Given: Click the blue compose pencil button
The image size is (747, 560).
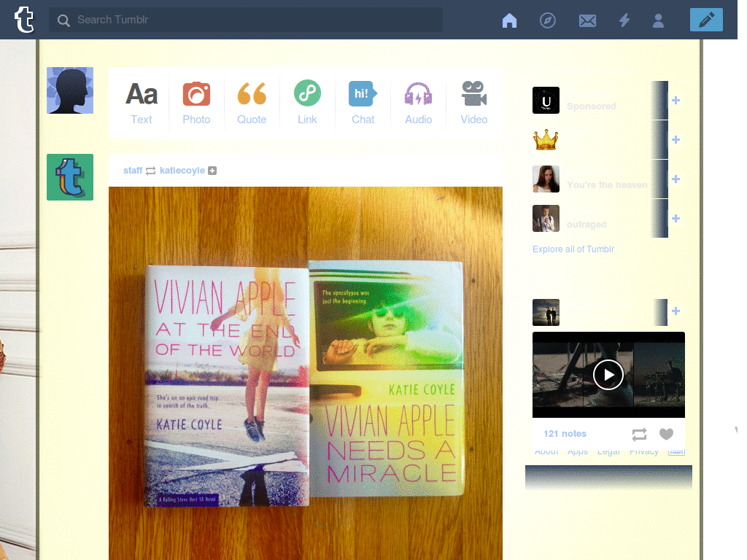Looking at the screenshot, I should point(706,20).
